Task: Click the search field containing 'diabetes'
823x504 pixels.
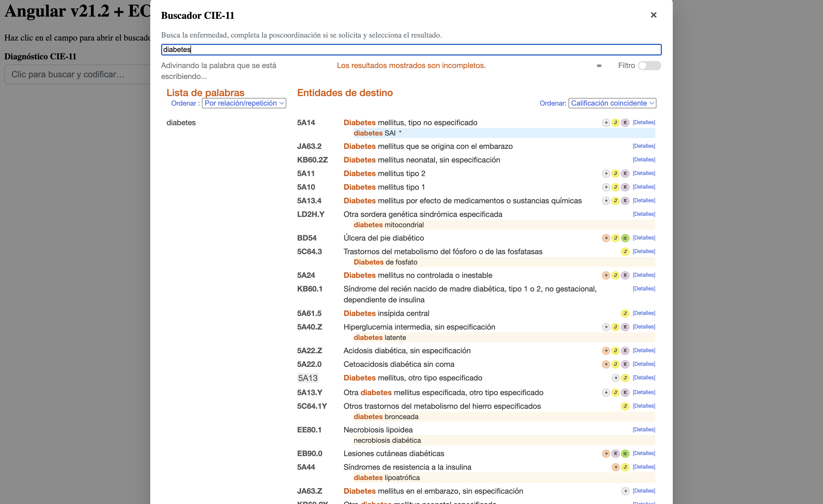Action: point(411,50)
